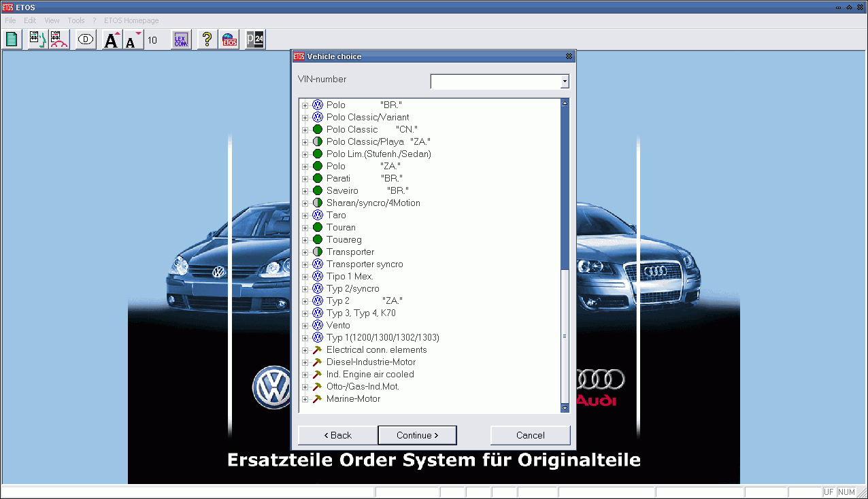Viewport: 868px width, 499px height.
Task: Expand the Polo "BR." tree node
Action: point(305,105)
